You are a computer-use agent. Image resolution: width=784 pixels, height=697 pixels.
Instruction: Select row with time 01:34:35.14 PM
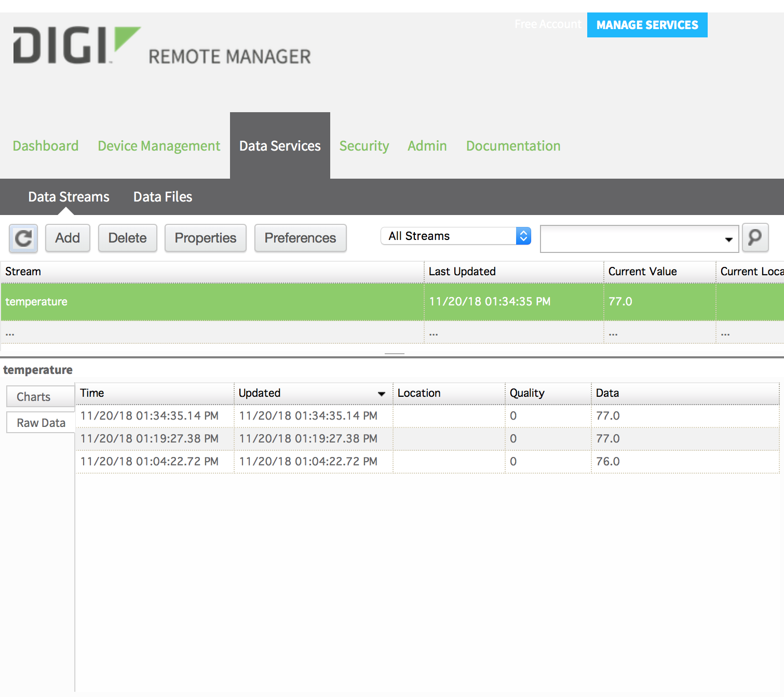click(x=427, y=416)
